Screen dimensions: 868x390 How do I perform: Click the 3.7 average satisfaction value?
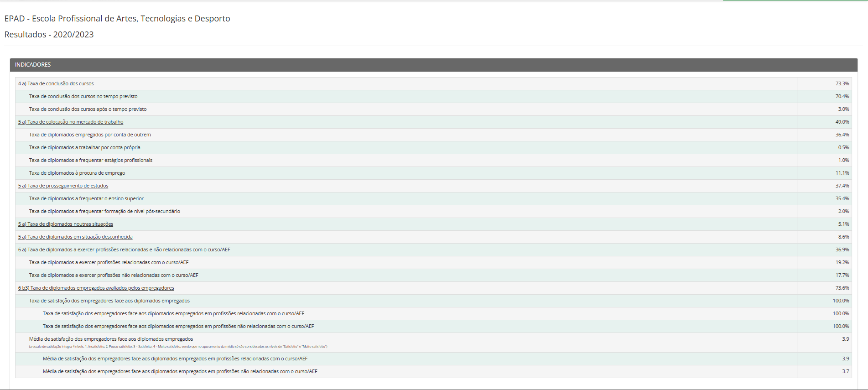point(845,371)
